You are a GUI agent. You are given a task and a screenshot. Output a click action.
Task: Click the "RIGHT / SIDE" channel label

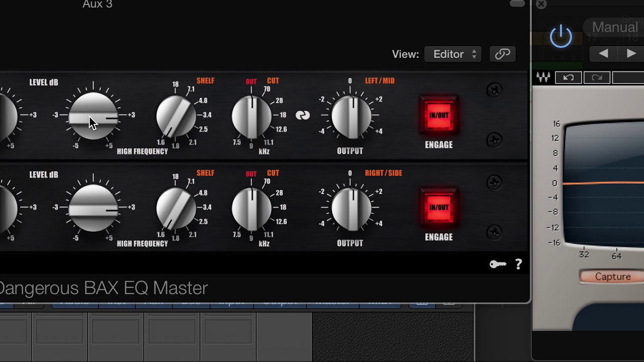(383, 173)
